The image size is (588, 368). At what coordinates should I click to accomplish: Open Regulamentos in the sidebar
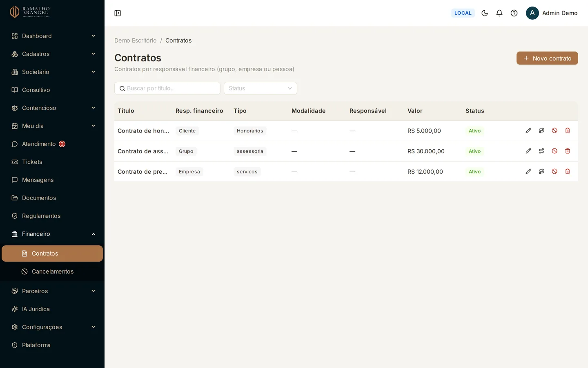click(x=52, y=216)
